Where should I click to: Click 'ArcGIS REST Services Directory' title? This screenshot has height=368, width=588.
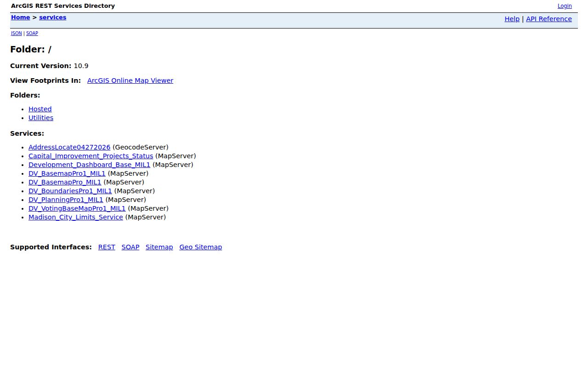63,6
